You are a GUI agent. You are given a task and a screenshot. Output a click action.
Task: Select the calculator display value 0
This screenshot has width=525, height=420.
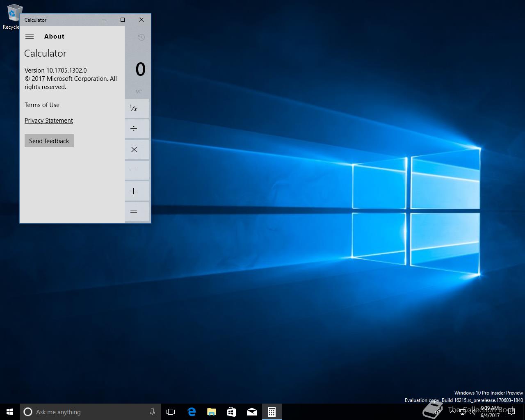coord(140,69)
